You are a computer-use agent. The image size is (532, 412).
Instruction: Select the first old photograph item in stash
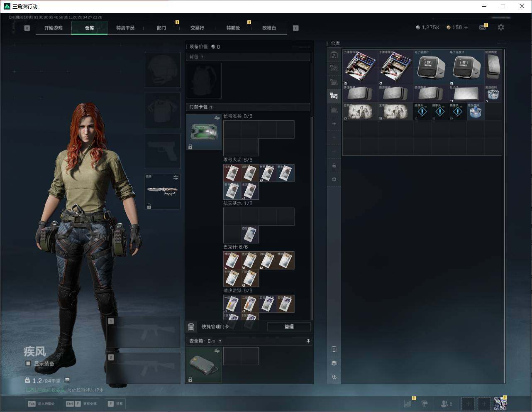click(360, 111)
